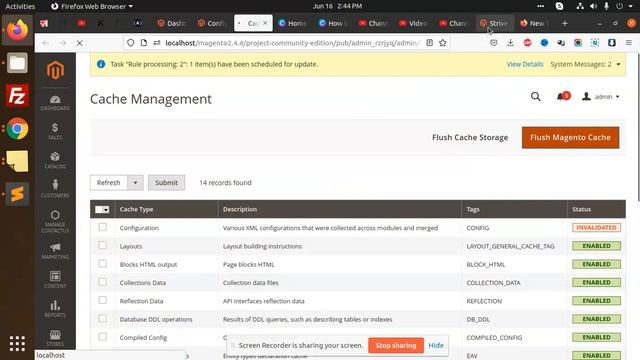Viewport: 640px width, 360px height.
Task: Open View Details link in notice
Action: (524, 64)
